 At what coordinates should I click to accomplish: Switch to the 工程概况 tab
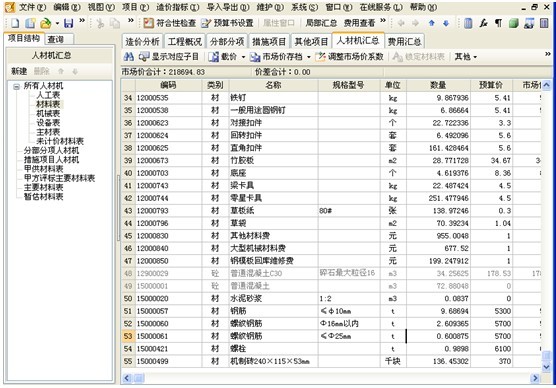click(x=184, y=41)
